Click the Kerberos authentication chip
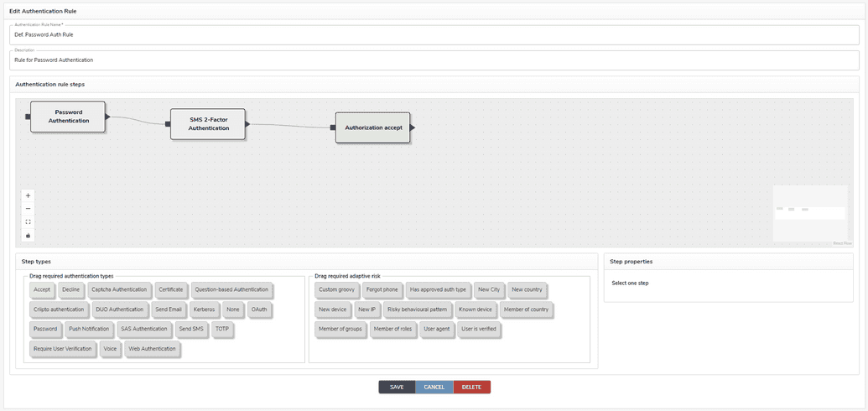 (x=204, y=310)
